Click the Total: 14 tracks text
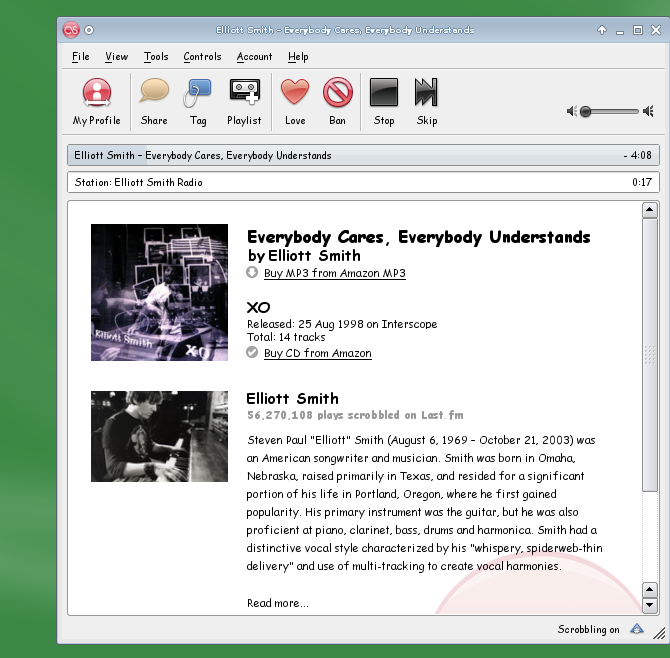Viewport: 670px width, 658px height. [286, 337]
